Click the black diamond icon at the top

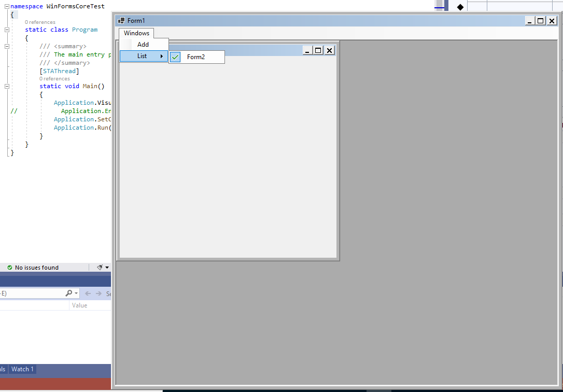pos(460,6)
